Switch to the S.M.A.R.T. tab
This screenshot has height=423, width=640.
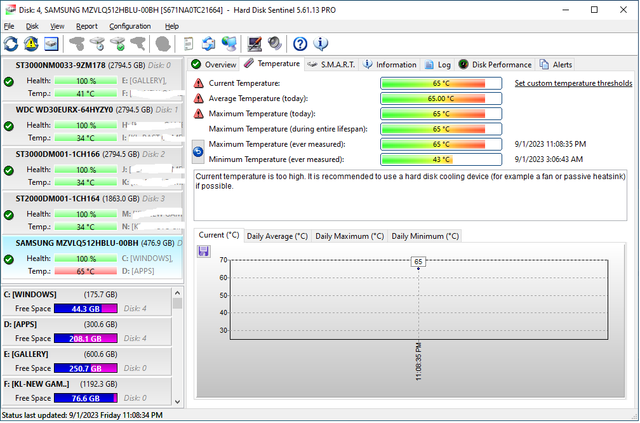point(331,65)
